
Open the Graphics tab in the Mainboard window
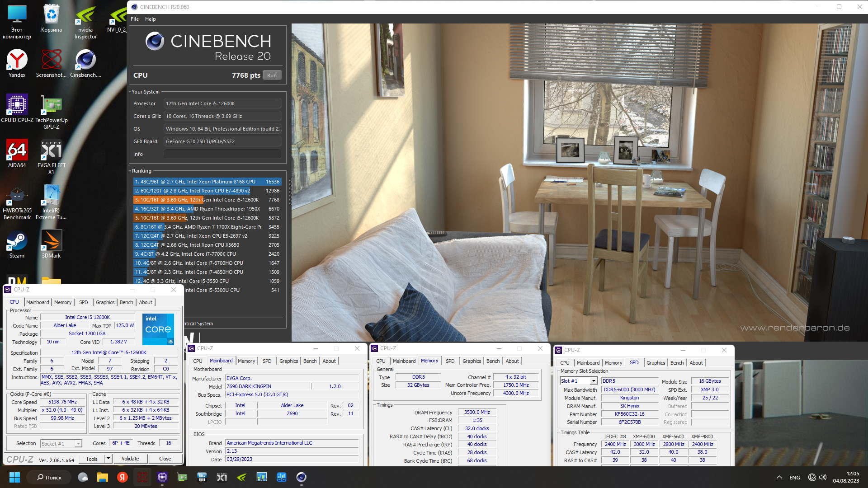tap(288, 361)
